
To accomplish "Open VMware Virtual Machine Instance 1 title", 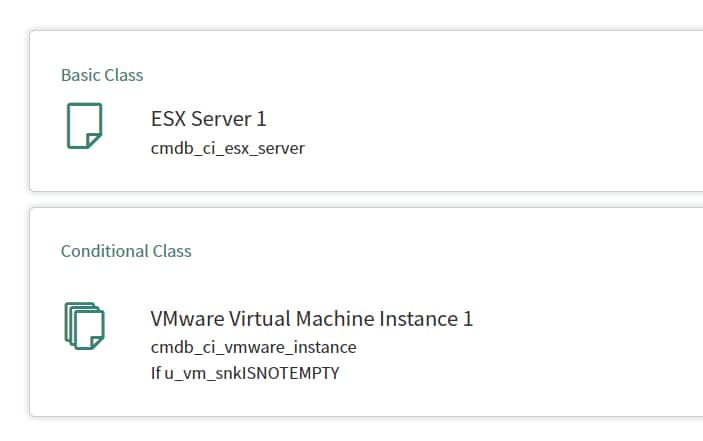I will coord(312,319).
